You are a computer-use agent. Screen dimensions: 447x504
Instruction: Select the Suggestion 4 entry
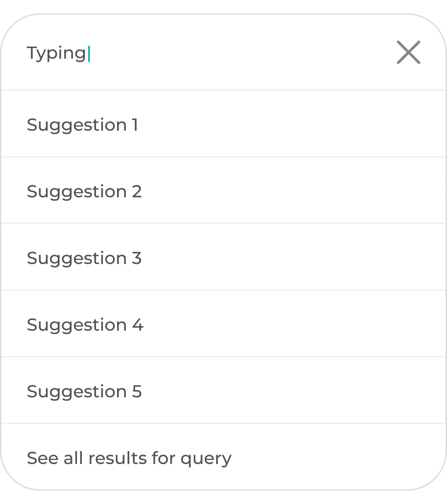[x=85, y=325]
